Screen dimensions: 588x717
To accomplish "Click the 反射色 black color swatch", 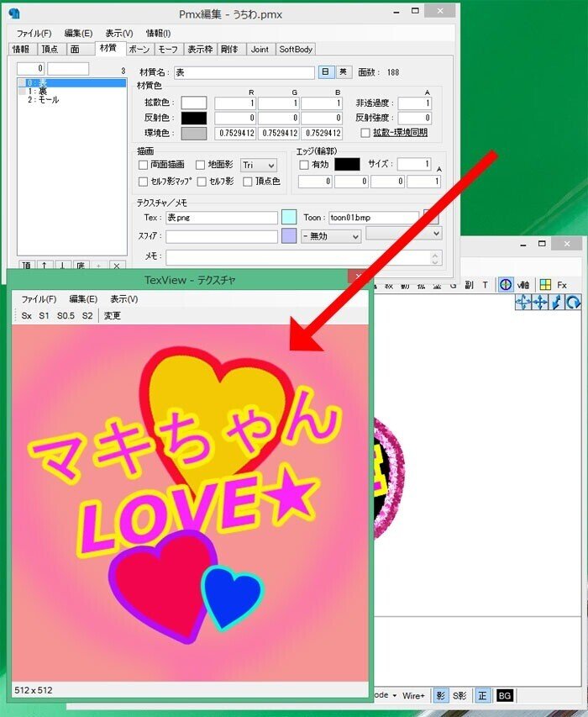I will point(194,118).
